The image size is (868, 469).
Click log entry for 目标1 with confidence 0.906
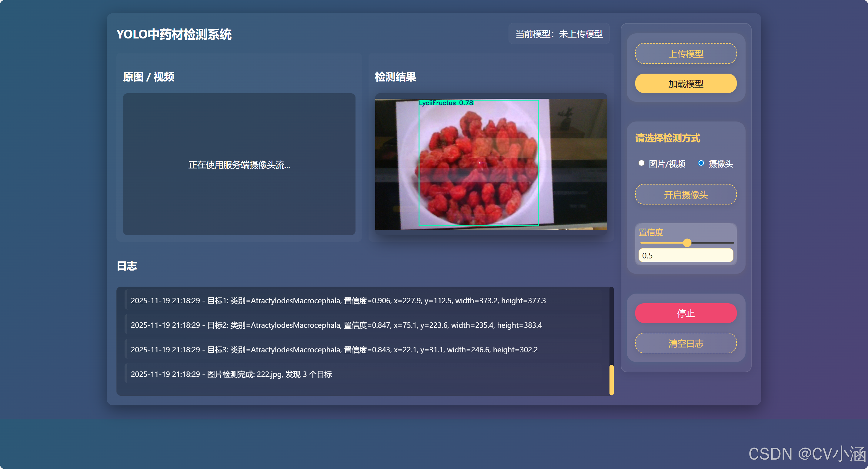point(338,301)
